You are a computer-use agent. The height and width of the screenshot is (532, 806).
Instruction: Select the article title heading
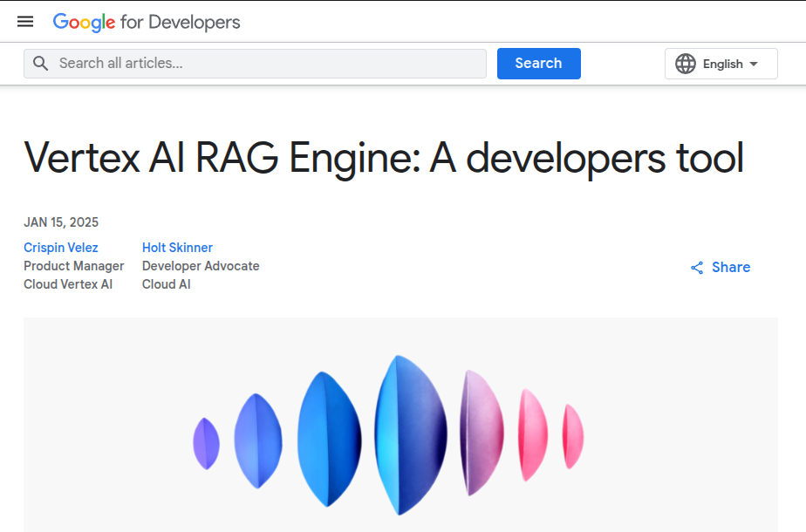click(x=384, y=158)
